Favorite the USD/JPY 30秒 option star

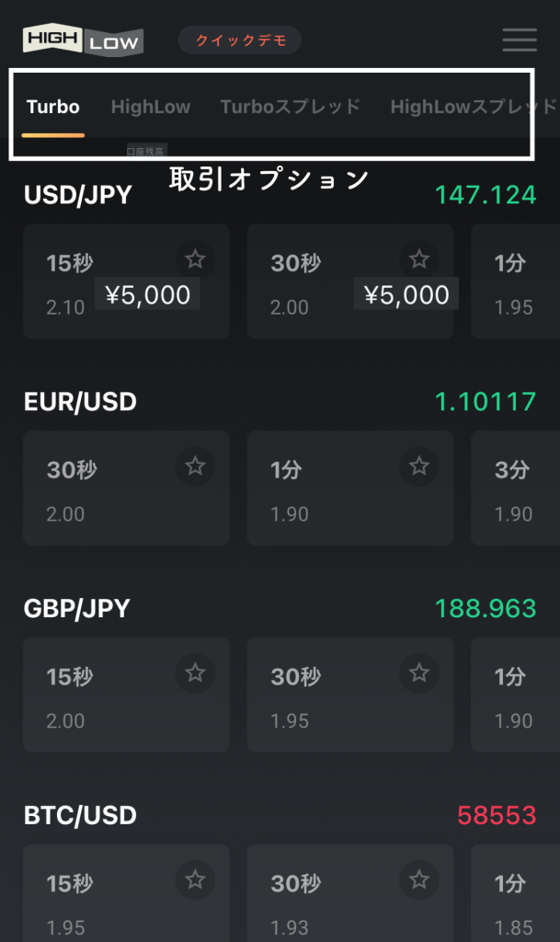point(419,259)
